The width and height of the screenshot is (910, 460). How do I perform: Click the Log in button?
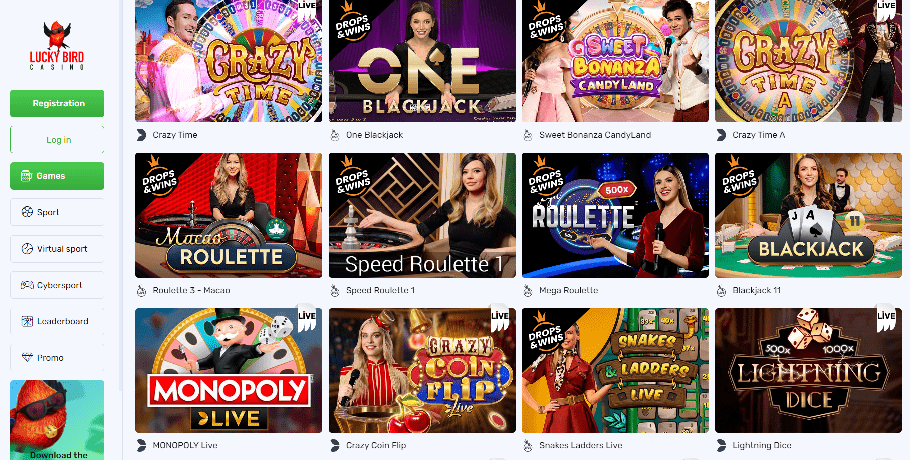click(57, 140)
